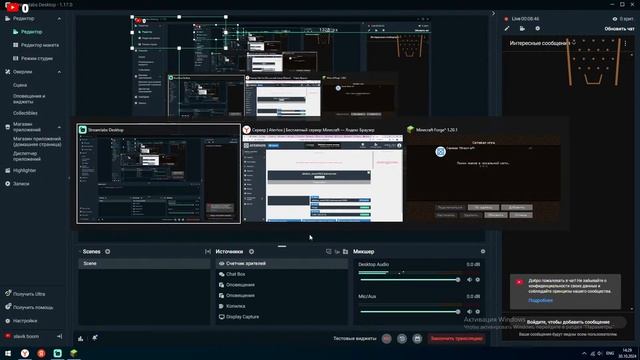Image resolution: width=640 pixels, height=360 pixels.
Task: Collapse the Оверлеи sidebar section
Action: tap(59, 72)
